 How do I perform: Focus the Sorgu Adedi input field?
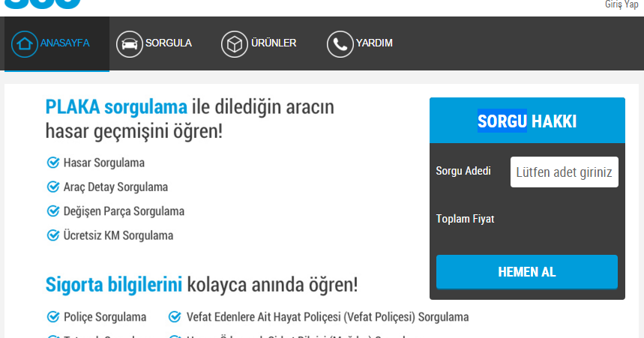pos(565,172)
